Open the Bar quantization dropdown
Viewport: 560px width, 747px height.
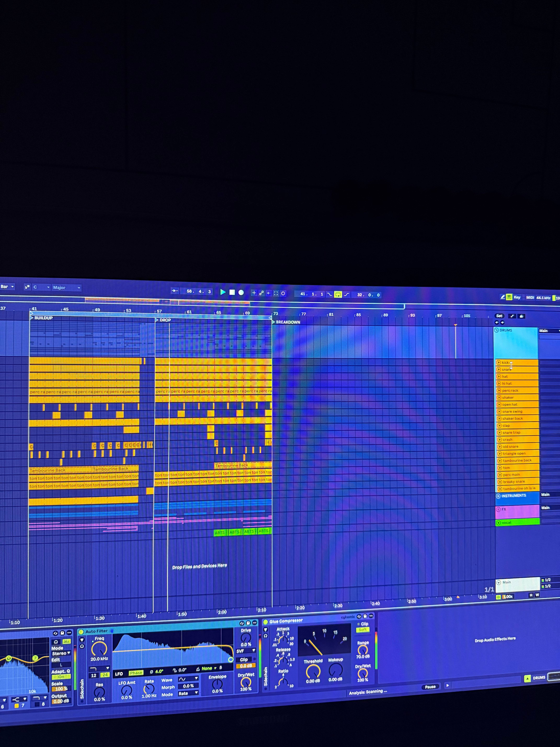click(7, 287)
